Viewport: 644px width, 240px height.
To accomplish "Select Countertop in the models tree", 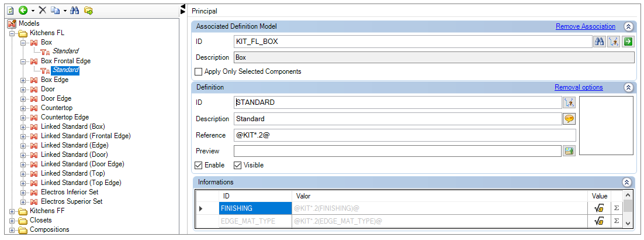I will pyautogui.click(x=56, y=108).
